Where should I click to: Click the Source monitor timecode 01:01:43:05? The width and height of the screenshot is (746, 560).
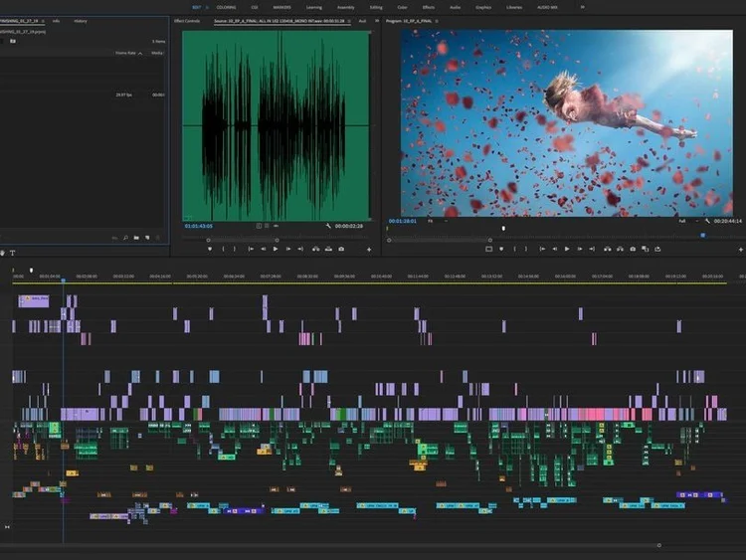tap(199, 226)
